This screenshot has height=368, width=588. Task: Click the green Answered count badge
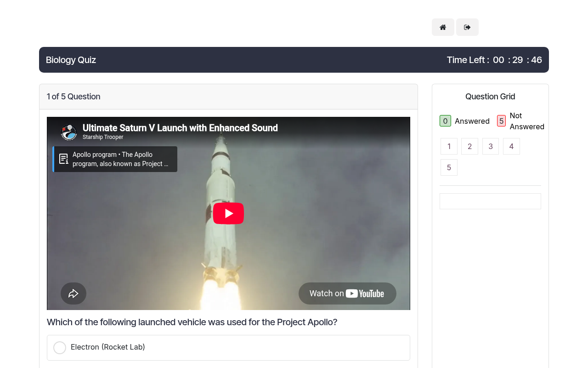point(445,121)
